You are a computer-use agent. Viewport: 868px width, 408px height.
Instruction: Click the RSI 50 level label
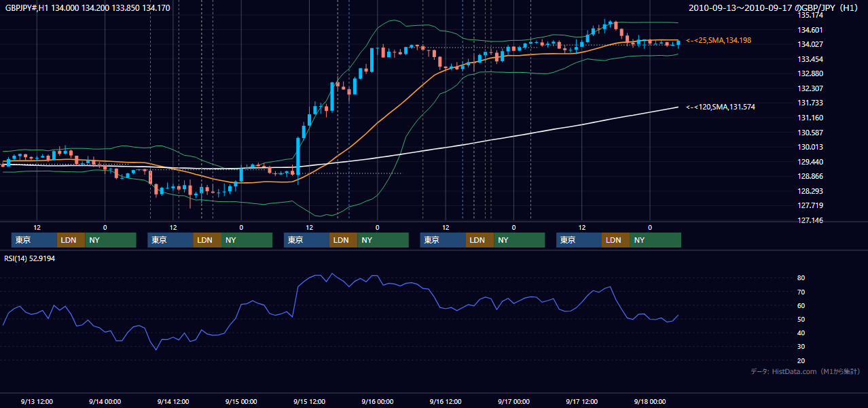(x=801, y=319)
